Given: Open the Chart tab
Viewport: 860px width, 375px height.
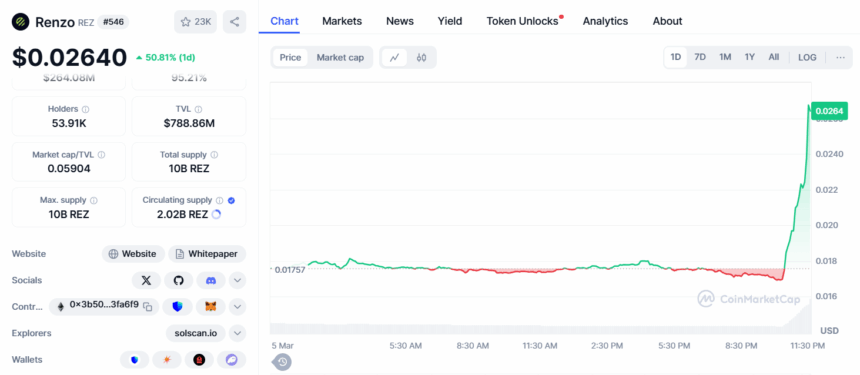Looking at the screenshot, I should (x=285, y=21).
